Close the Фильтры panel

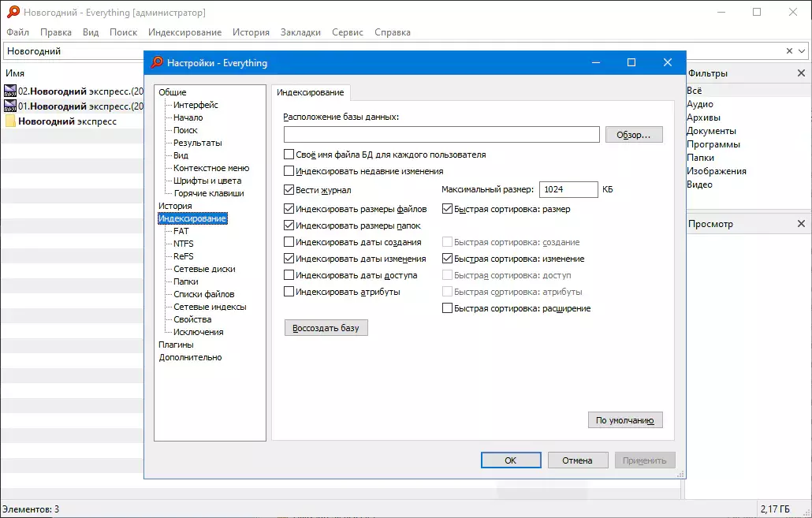coord(801,73)
